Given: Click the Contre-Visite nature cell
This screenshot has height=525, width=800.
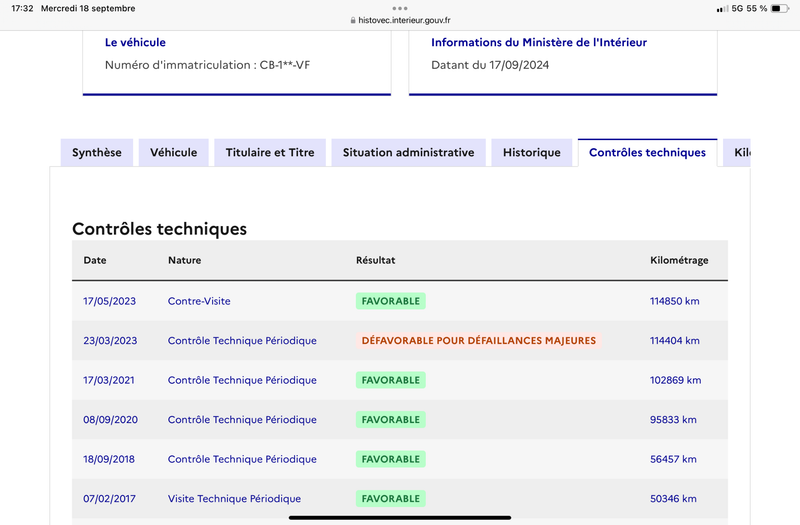Looking at the screenshot, I should (199, 301).
